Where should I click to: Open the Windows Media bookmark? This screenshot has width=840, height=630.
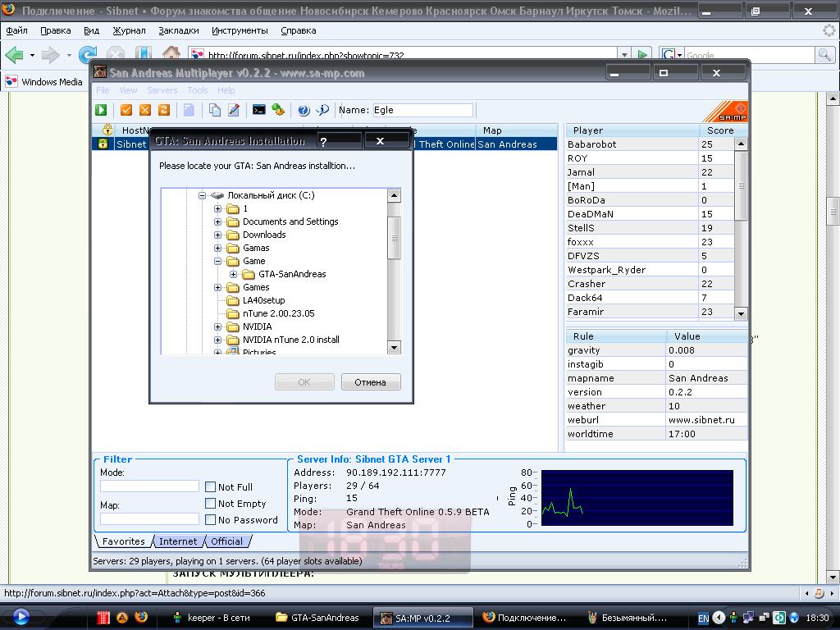pos(44,82)
